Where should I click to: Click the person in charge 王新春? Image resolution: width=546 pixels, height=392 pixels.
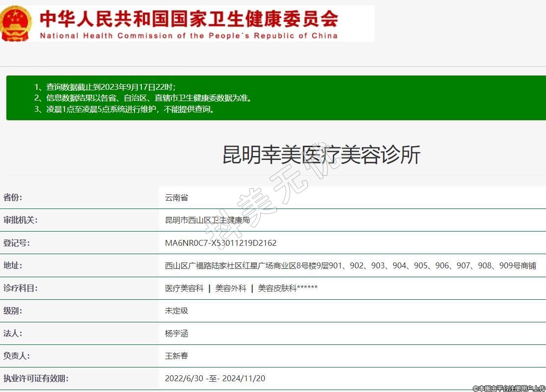(x=176, y=356)
